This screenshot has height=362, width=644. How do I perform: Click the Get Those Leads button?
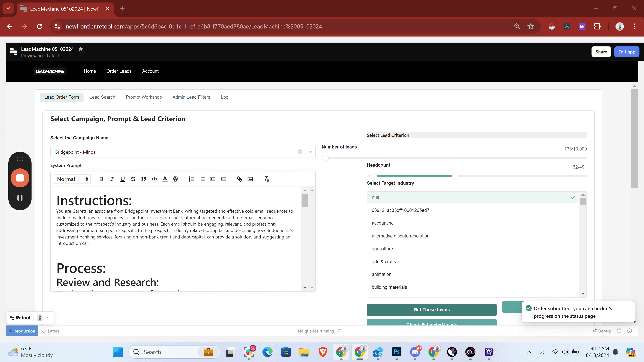(432, 310)
